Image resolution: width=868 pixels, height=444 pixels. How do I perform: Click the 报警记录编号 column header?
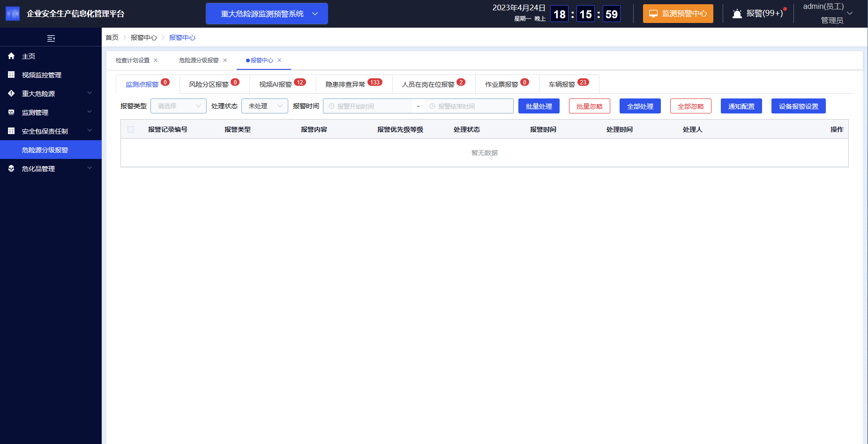click(168, 129)
